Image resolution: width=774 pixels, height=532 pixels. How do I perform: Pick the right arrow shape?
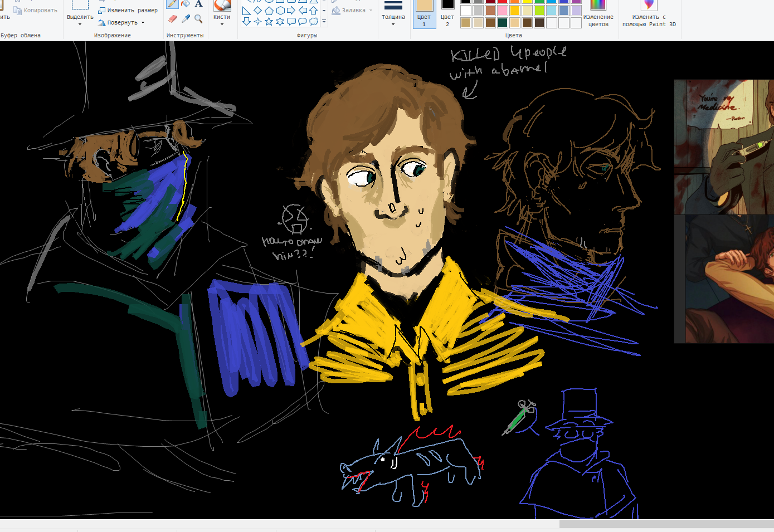pyautogui.click(x=291, y=11)
